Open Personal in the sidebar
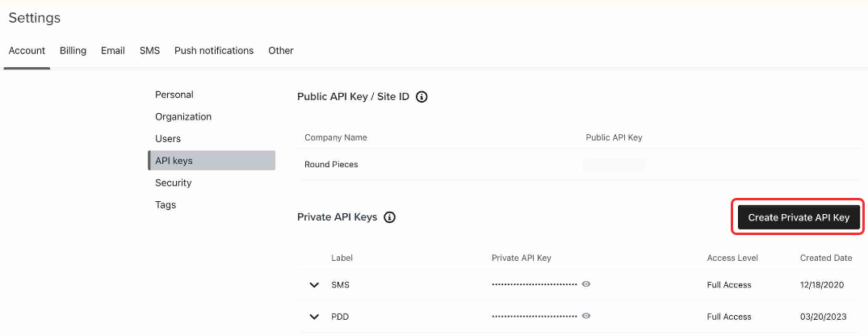The width and height of the screenshot is (868, 336). tap(174, 94)
